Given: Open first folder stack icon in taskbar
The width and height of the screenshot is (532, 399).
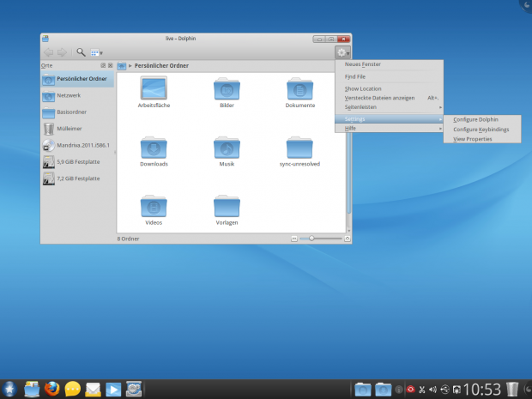Looking at the screenshot, I should pyautogui.click(x=363, y=390).
